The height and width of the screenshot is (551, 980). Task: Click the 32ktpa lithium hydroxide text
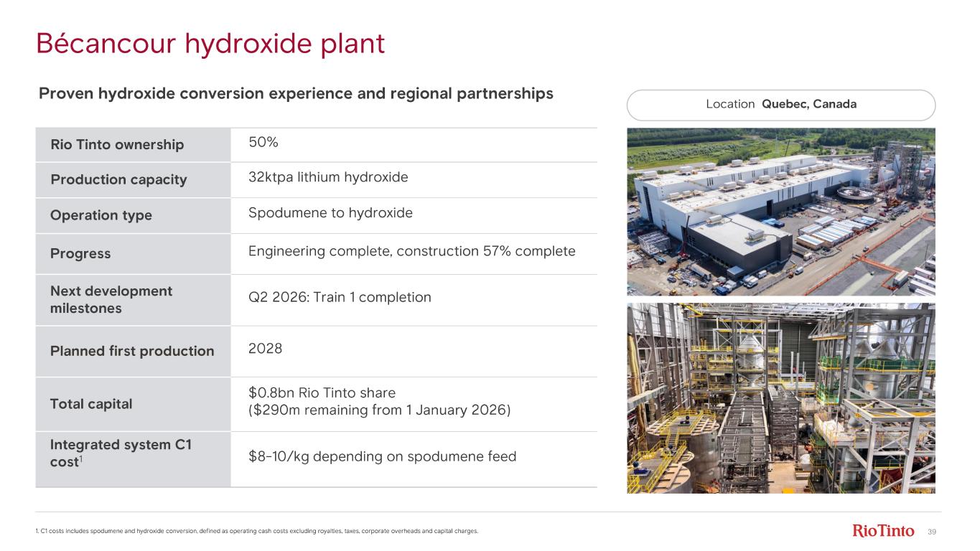(x=328, y=177)
